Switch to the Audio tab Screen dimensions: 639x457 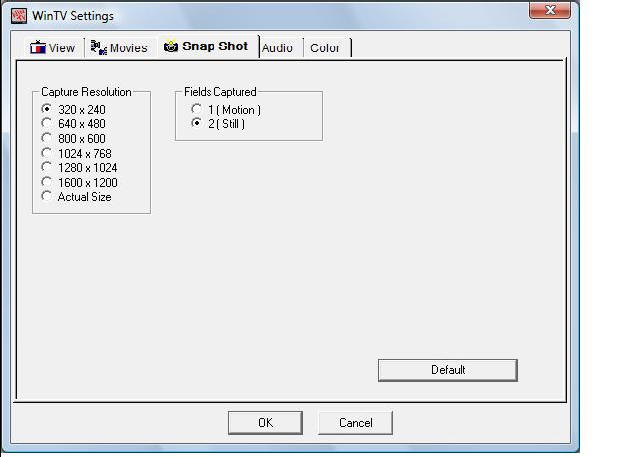(277, 48)
